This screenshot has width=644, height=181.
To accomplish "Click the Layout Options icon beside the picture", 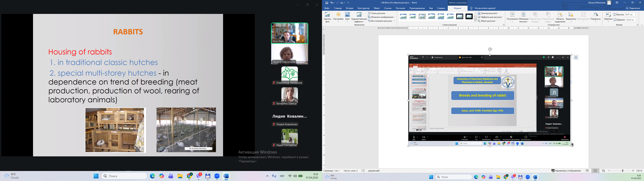I will pos(576,57).
